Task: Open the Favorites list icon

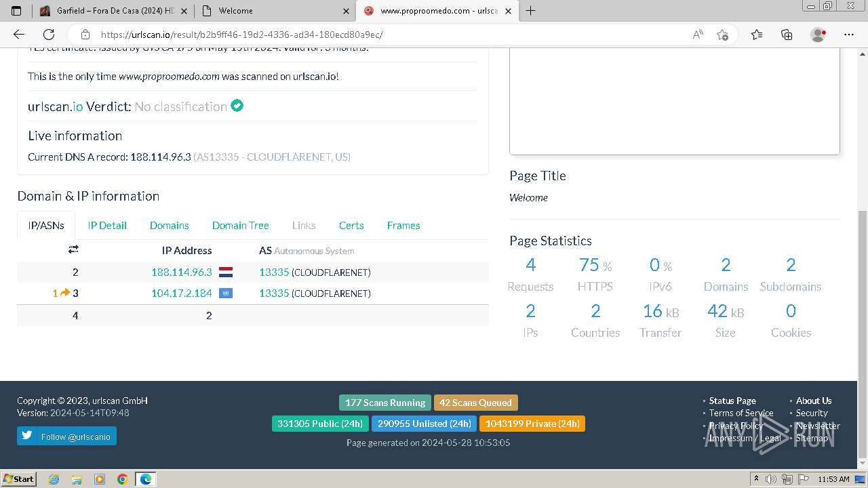Action: point(757,35)
